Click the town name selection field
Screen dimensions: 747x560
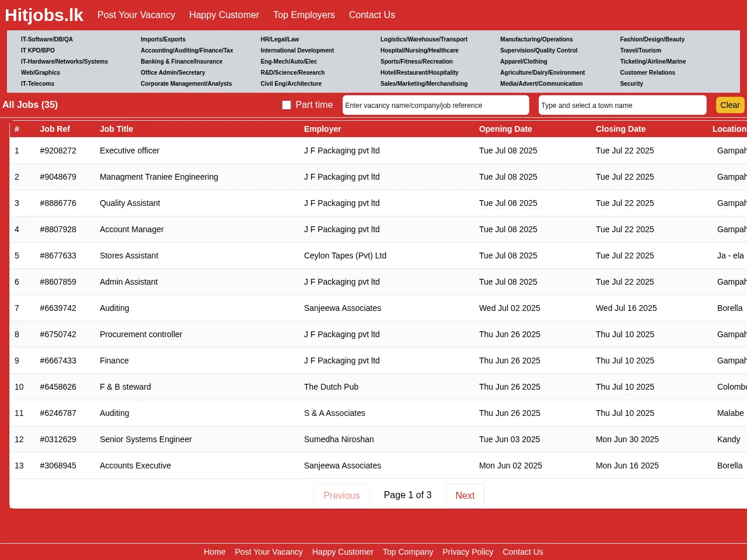[623, 105]
